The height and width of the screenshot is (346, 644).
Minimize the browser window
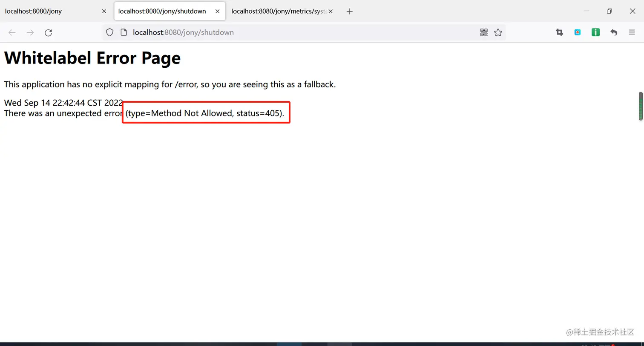tap(586, 12)
